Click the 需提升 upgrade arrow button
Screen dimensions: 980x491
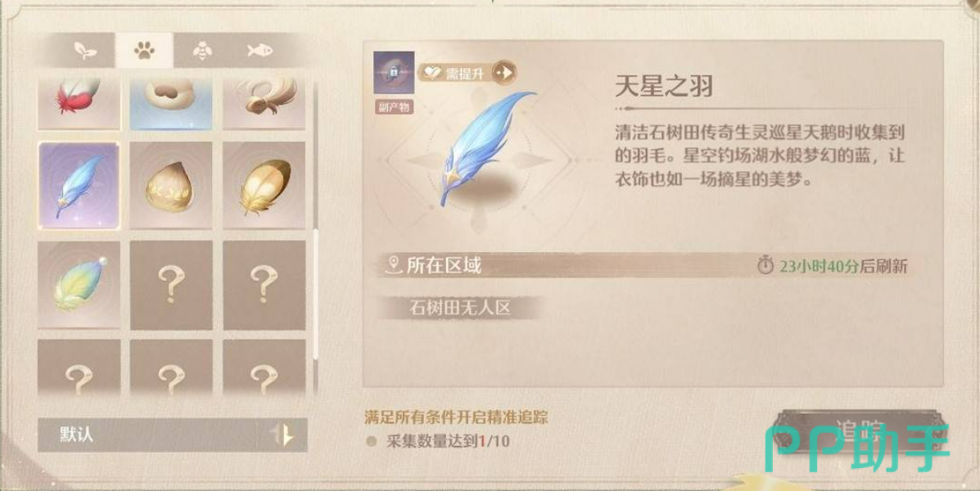tap(504, 73)
